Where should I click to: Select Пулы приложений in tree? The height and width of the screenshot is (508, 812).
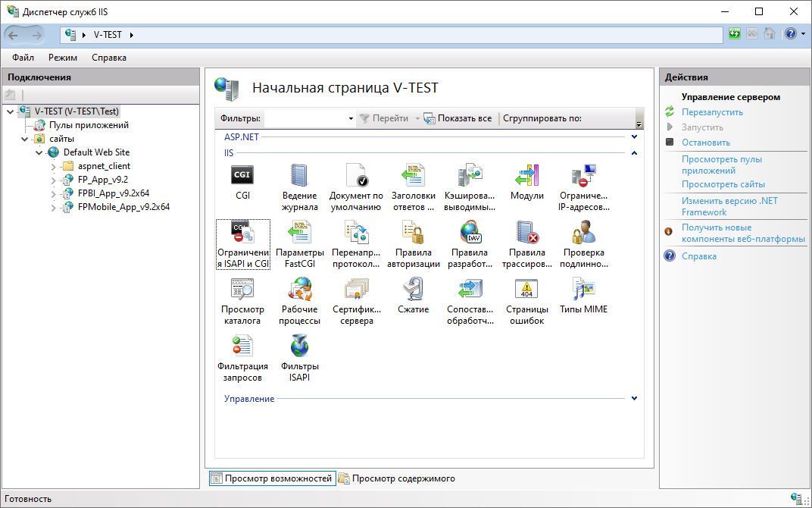[89, 125]
